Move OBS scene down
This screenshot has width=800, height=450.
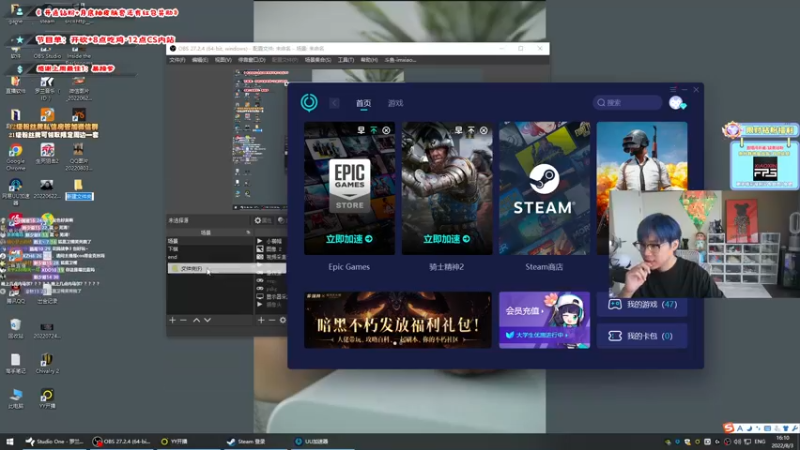coord(207,320)
